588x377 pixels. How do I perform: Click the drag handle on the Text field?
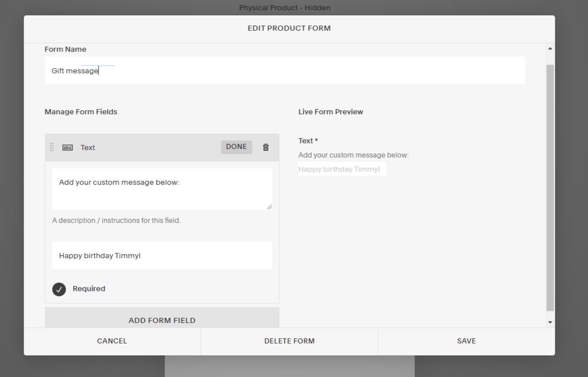pos(51,147)
